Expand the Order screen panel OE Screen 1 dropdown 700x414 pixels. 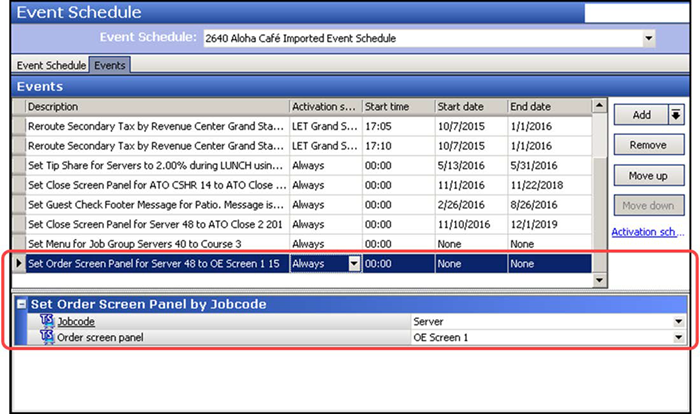[679, 338]
